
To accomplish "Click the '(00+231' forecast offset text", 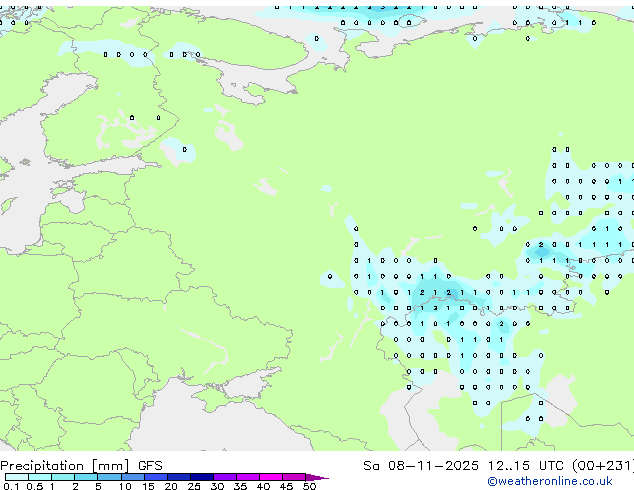I will [603, 466].
